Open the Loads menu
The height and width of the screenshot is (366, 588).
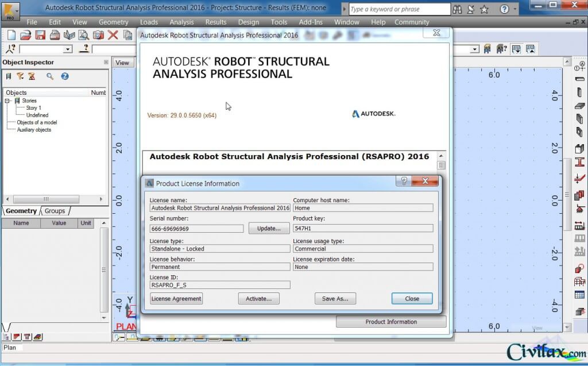149,22
